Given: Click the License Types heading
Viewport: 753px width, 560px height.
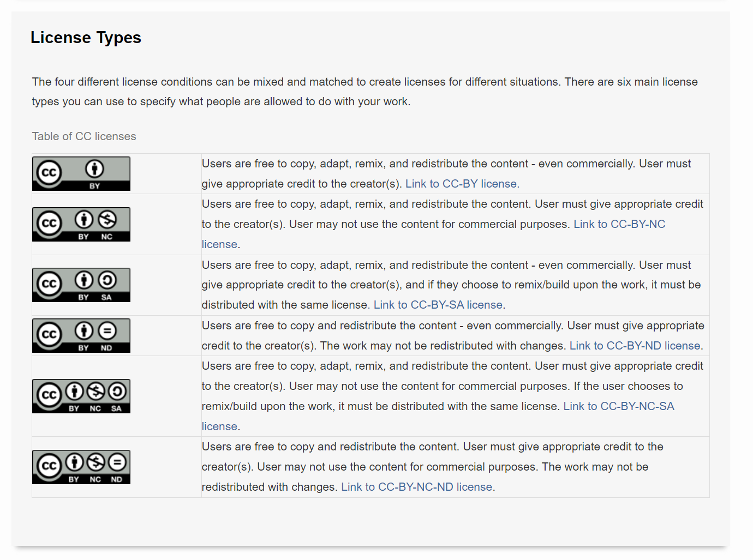Looking at the screenshot, I should [x=86, y=38].
